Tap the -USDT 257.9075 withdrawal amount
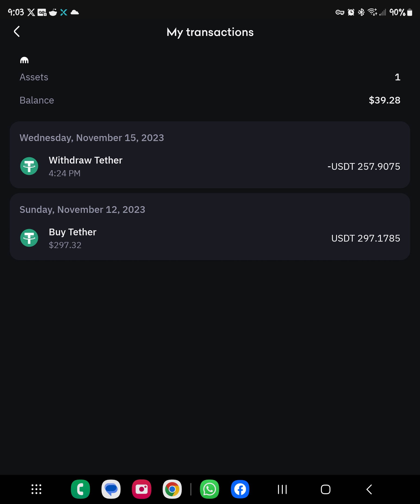This screenshot has height=504, width=420. pyautogui.click(x=364, y=167)
